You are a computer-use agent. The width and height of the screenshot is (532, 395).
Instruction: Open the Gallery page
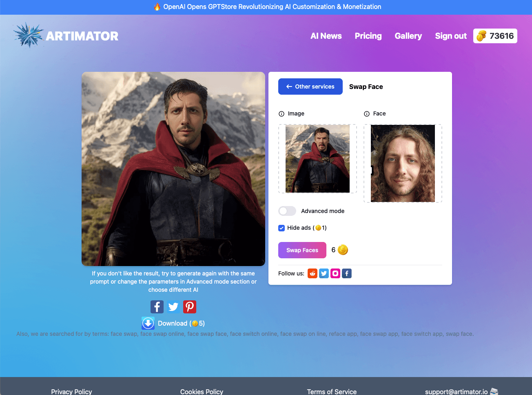(x=408, y=36)
